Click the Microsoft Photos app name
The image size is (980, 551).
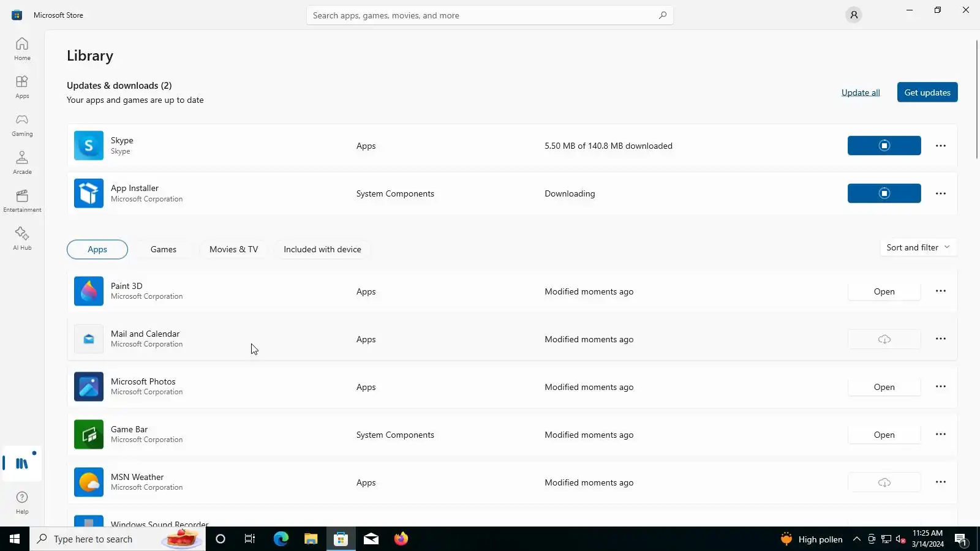tap(143, 381)
